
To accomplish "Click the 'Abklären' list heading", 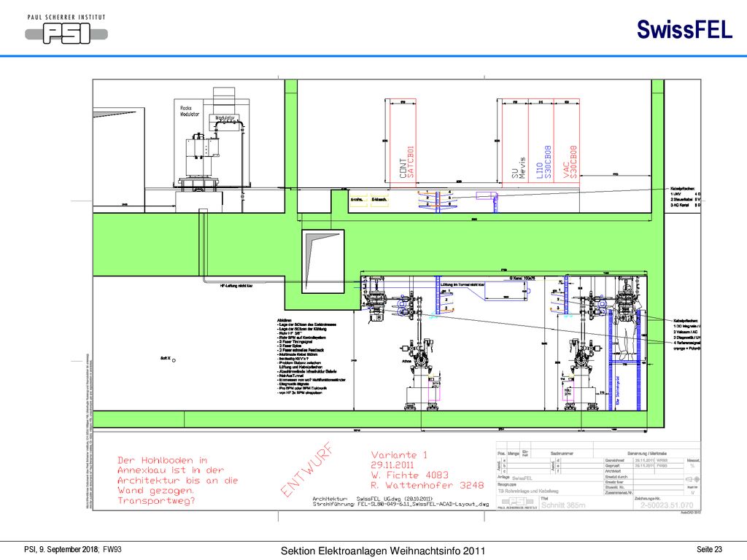I will click(285, 321).
